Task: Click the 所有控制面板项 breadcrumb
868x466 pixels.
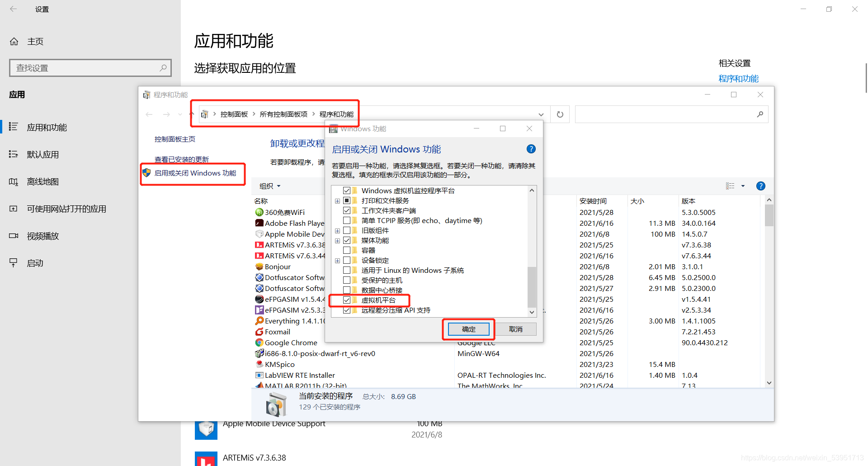Action: tap(283, 114)
